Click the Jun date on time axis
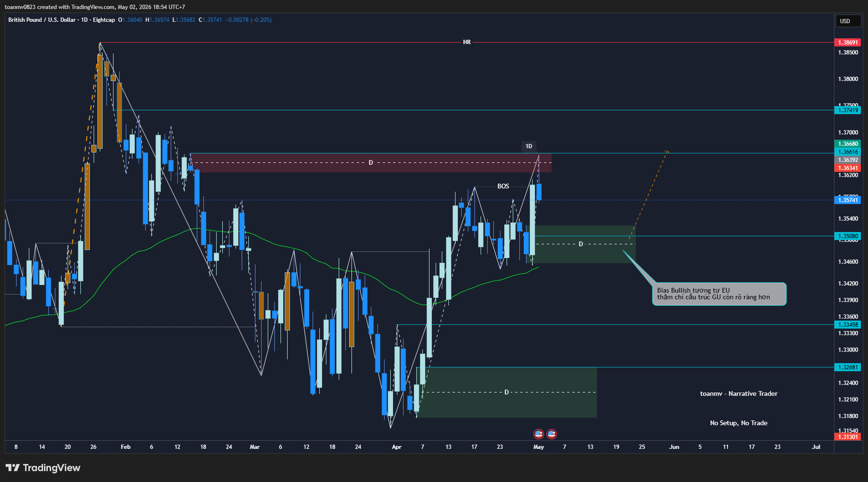Image resolution: width=868 pixels, height=482 pixels. click(674, 447)
